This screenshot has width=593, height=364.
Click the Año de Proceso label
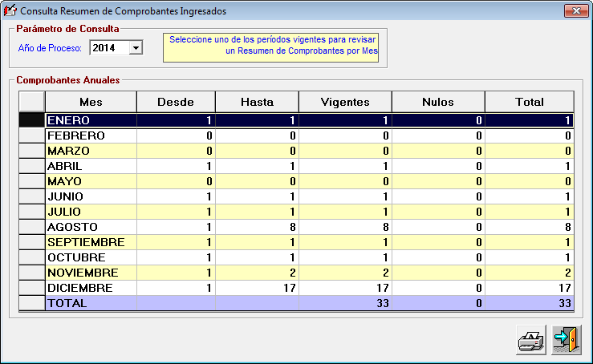pyautogui.click(x=50, y=48)
